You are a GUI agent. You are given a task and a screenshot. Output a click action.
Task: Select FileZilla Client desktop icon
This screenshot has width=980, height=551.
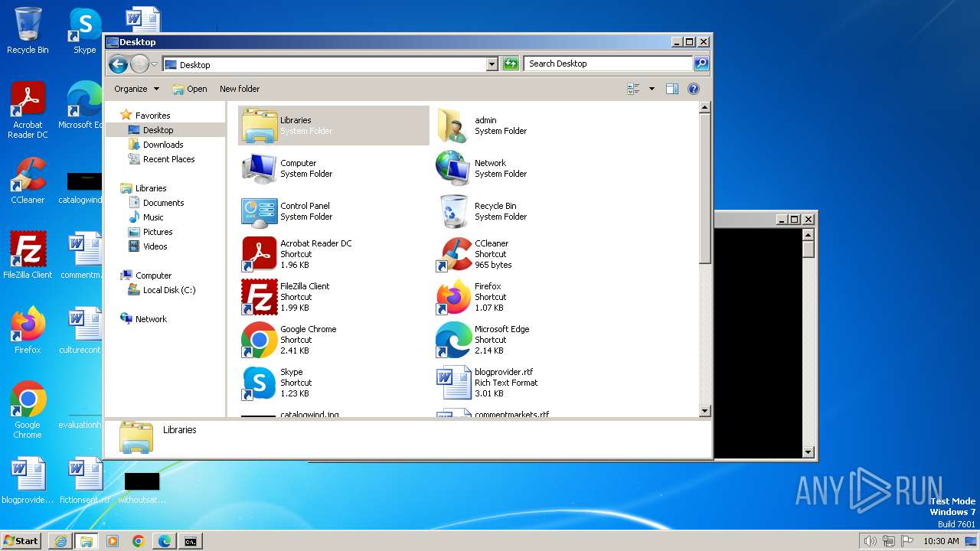(x=28, y=255)
